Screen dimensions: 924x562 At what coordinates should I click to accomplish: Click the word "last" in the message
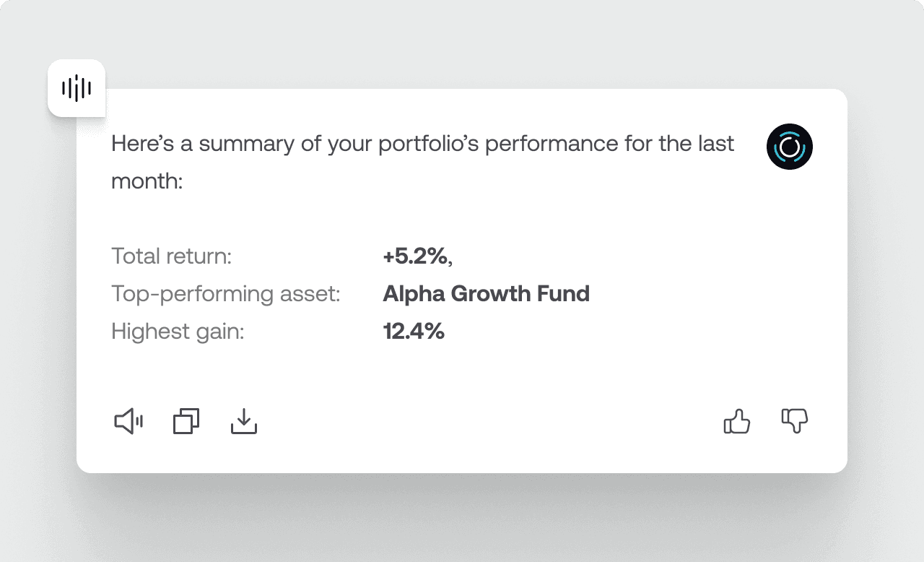715,143
